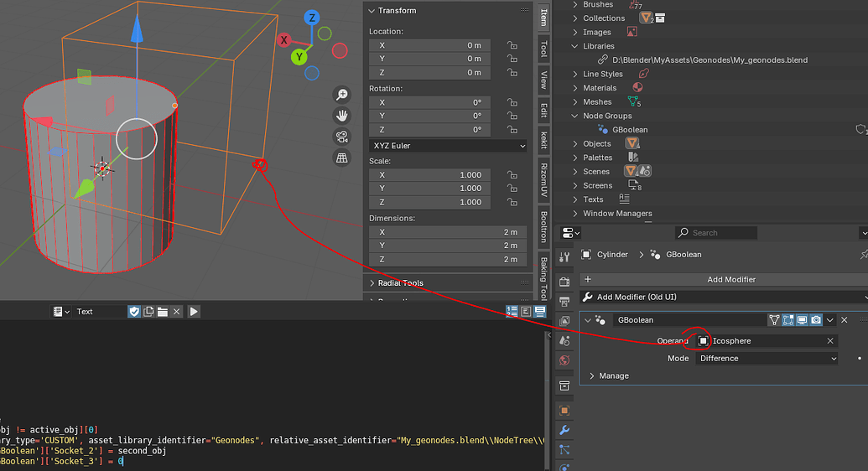The width and height of the screenshot is (868, 471).
Task: Collapse the Node Groups tree row
Action: pyautogui.click(x=574, y=116)
